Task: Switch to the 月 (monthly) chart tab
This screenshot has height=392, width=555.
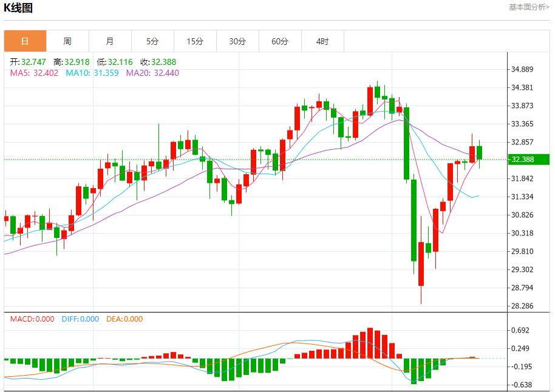Action: coord(110,41)
